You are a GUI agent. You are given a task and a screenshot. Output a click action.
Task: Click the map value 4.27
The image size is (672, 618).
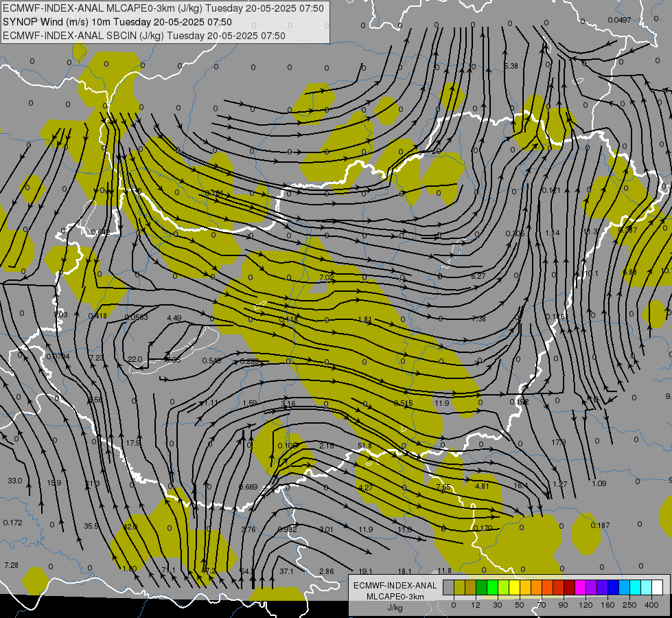tap(366, 488)
